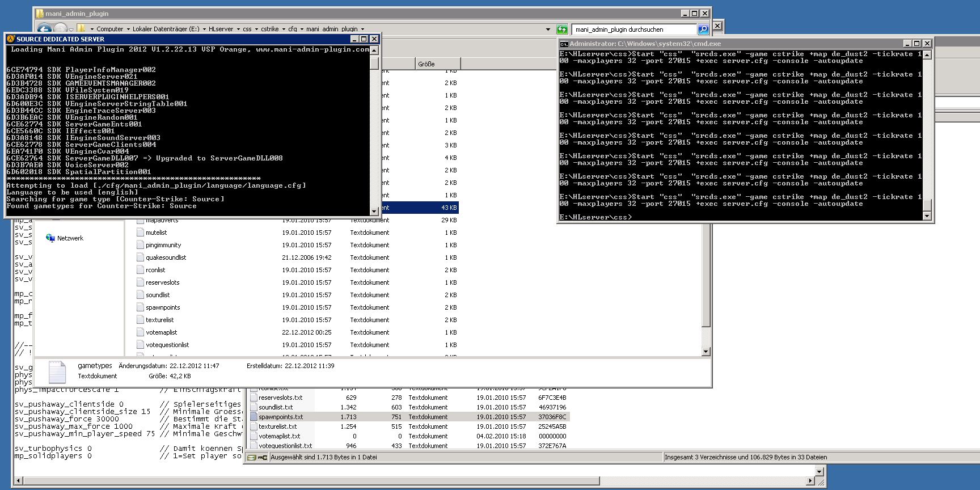This screenshot has width=980, height=490.
Task: Select spawnpoints.txt in the lower file manager
Action: pos(281,417)
